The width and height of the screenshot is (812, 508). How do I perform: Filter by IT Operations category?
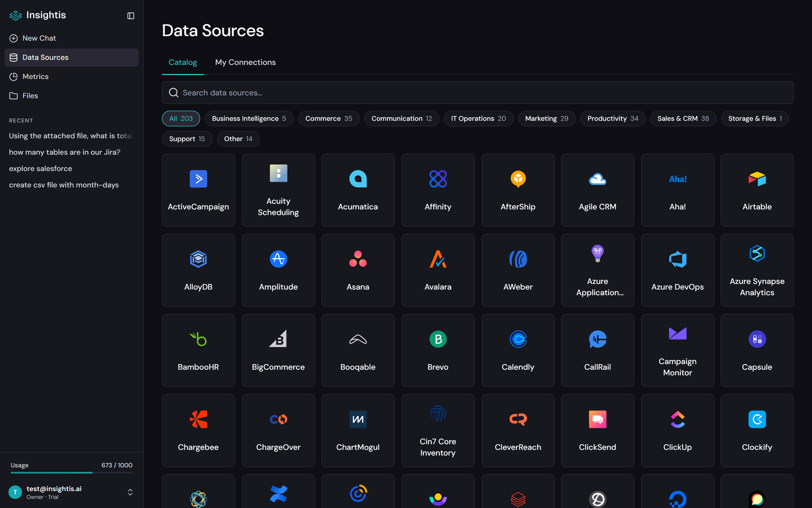(x=479, y=118)
